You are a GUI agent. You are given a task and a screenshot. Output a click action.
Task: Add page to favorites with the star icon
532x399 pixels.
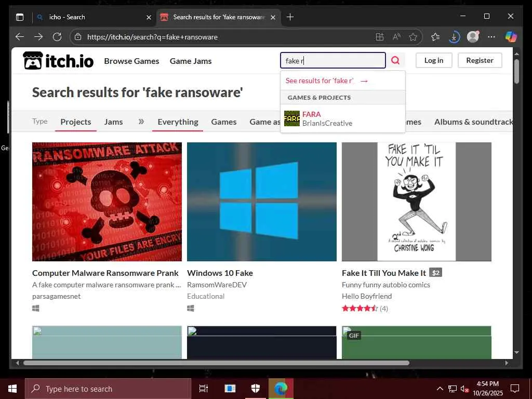(x=413, y=37)
